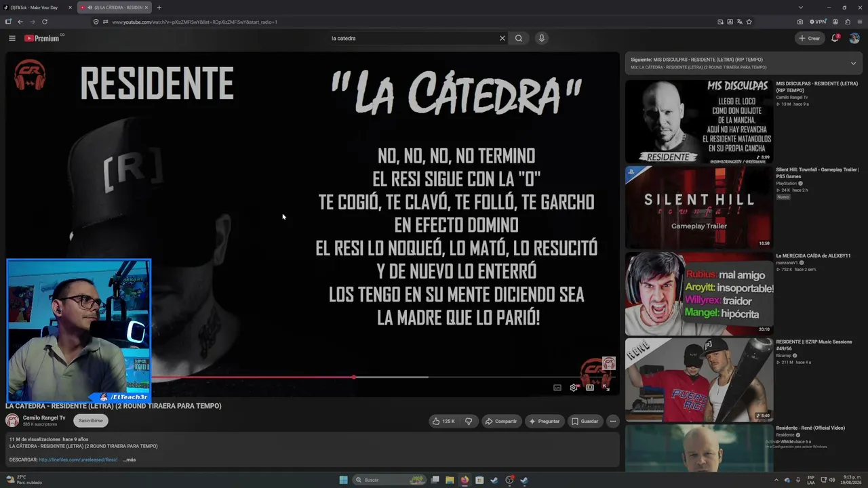Open video player settings gear
The height and width of the screenshot is (488, 868).
coord(574,388)
